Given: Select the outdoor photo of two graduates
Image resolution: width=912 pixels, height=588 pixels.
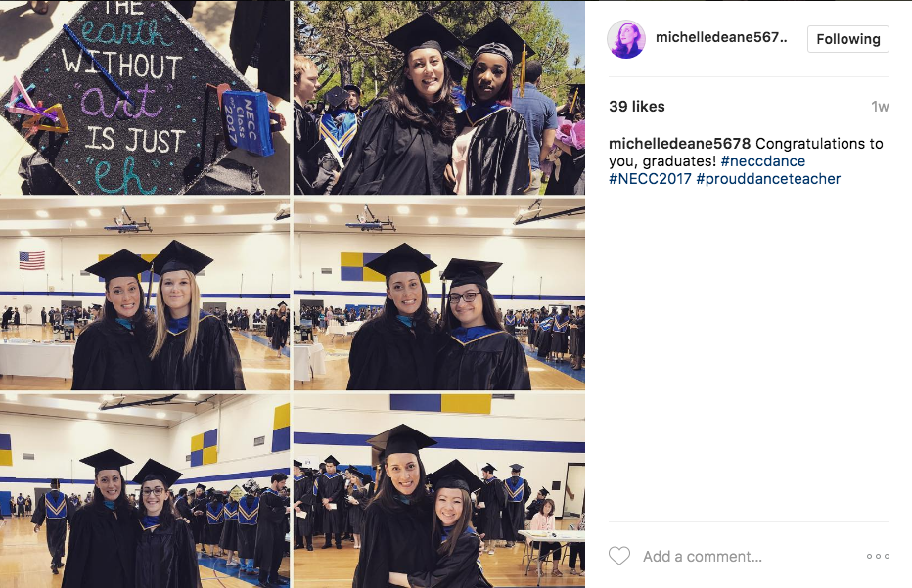Looking at the screenshot, I should tap(439, 97).
